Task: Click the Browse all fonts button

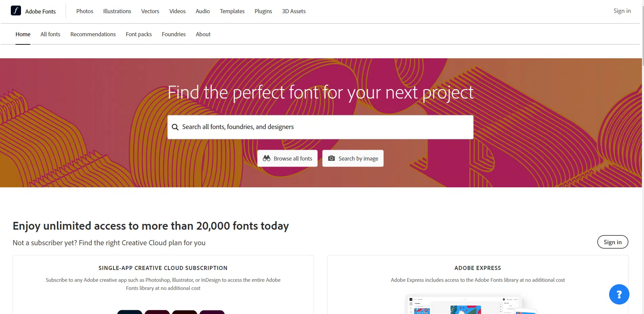Action: coord(287,158)
